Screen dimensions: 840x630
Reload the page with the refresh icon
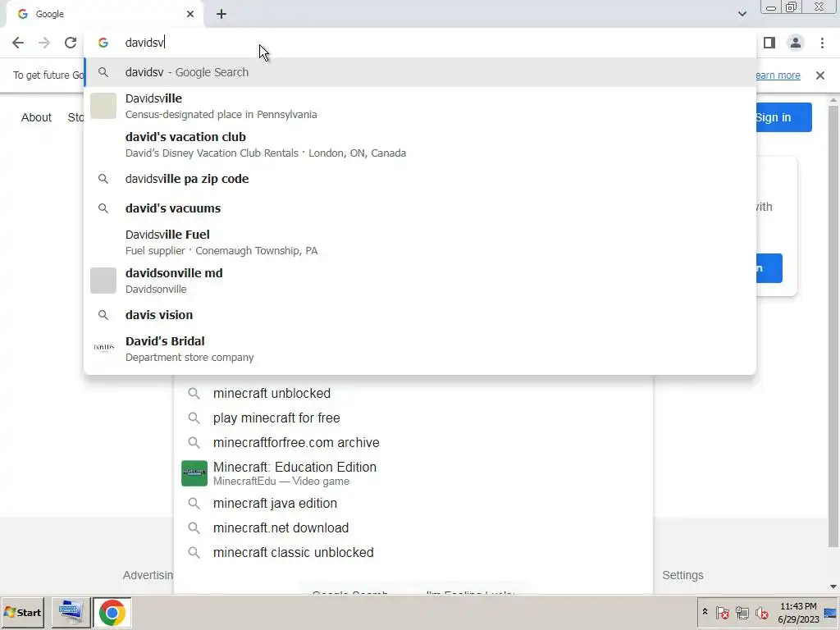coord(71,43)
